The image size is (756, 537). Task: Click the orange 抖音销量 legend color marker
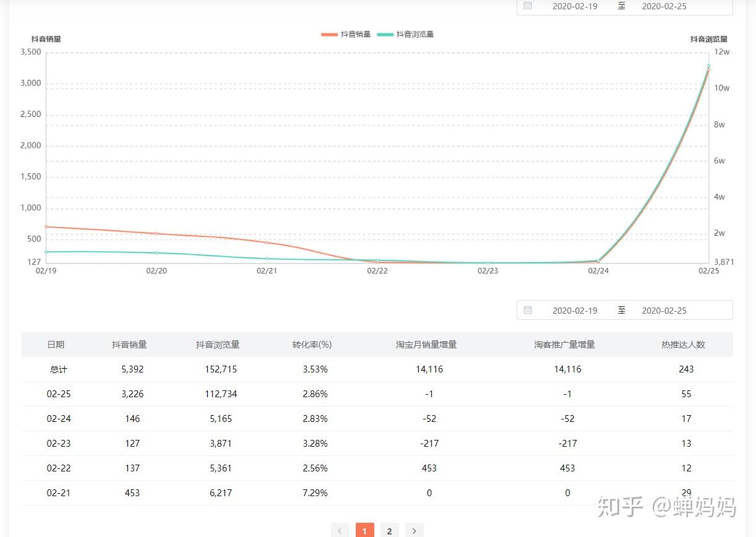click(329, 35)
